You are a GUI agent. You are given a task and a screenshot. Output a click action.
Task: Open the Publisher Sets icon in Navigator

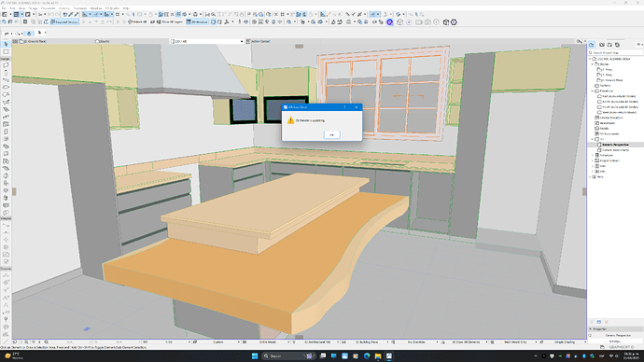pos(617,45)
